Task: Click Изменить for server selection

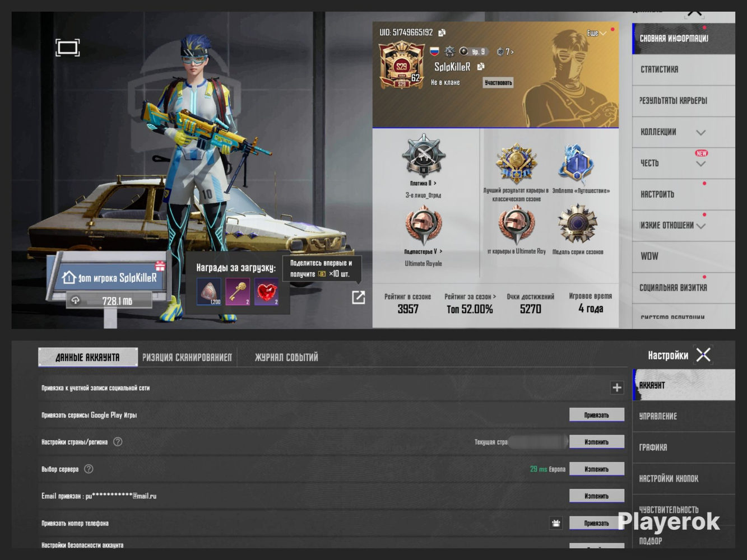Action: coord(597,469)
